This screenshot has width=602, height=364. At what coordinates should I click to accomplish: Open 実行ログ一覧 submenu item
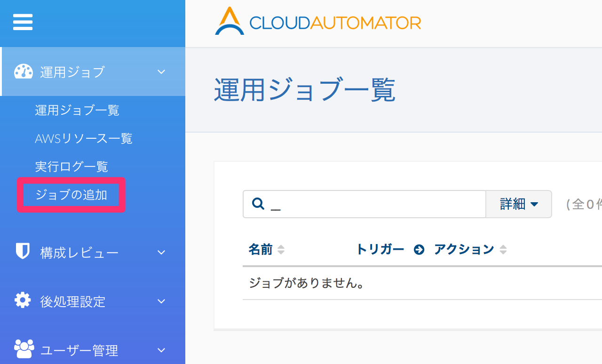[71, 166]
